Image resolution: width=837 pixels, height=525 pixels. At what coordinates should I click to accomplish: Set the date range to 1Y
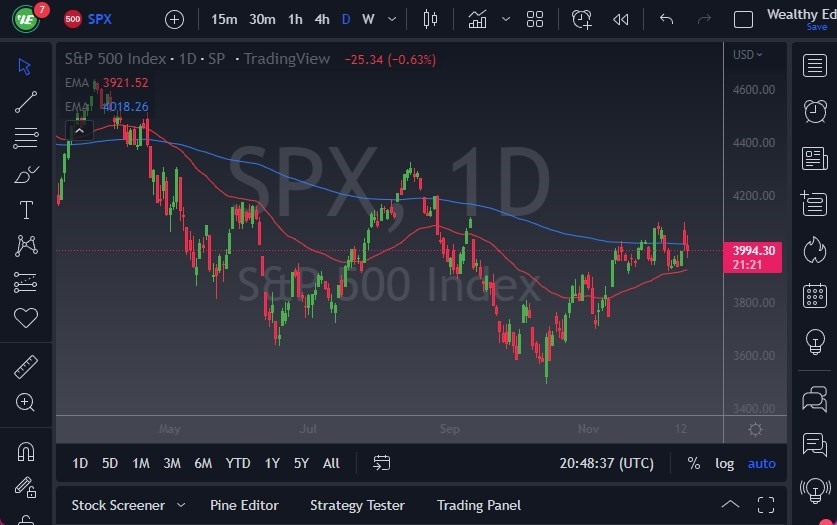pos(272,463)
